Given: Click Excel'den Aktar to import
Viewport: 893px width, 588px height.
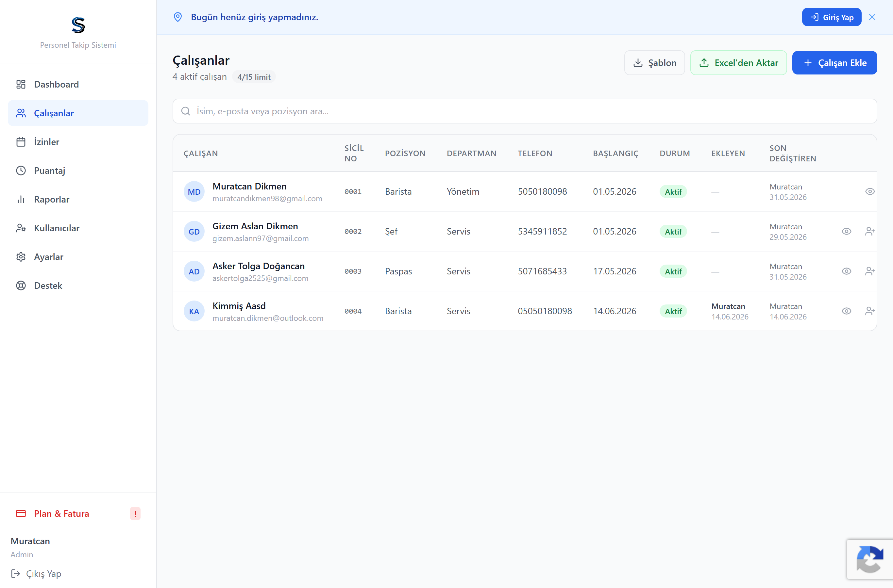Looking at the screenshot, I should pyautogui.click(x=738, y=63).
